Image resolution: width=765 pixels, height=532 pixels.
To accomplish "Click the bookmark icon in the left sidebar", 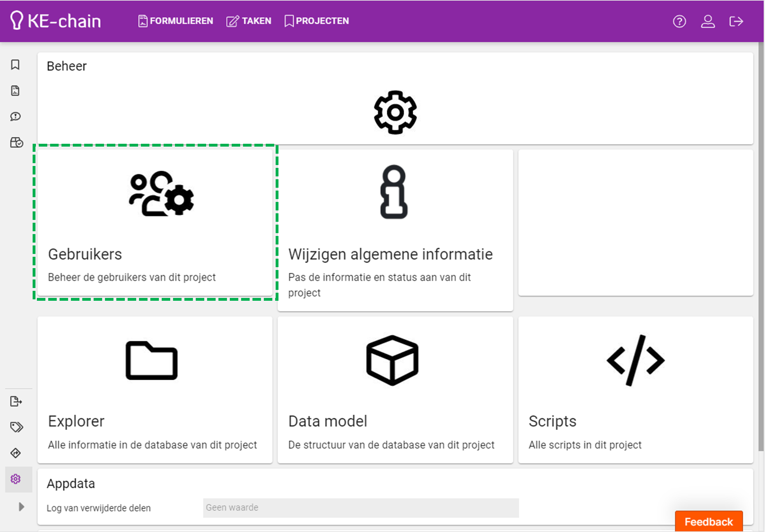I will point(15,65).
